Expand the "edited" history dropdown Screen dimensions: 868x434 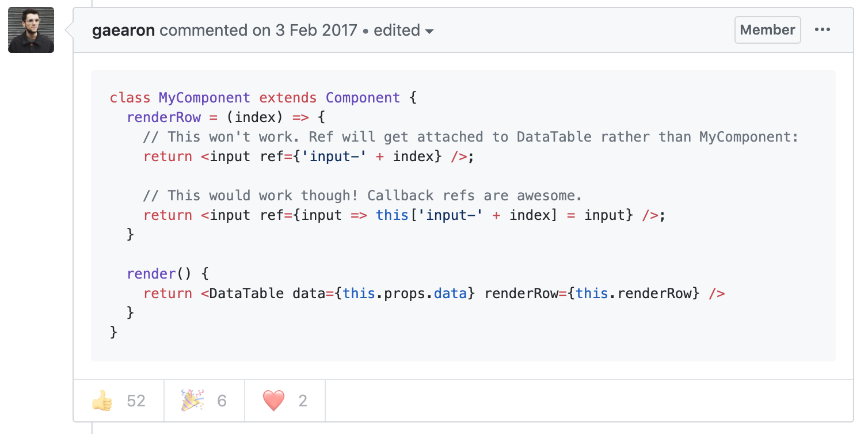point(403,31)
